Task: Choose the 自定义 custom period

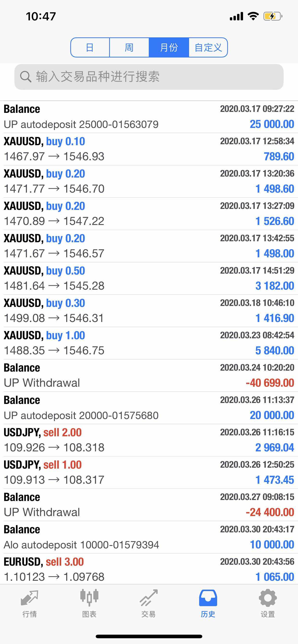Action: point(208,47)
